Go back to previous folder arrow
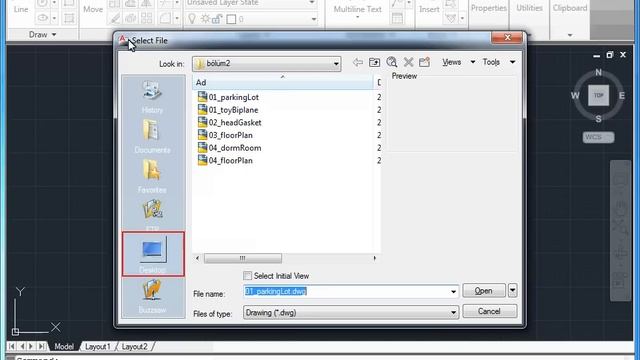The height and width of the screenshot is (360, 640). tap(358, 62)
